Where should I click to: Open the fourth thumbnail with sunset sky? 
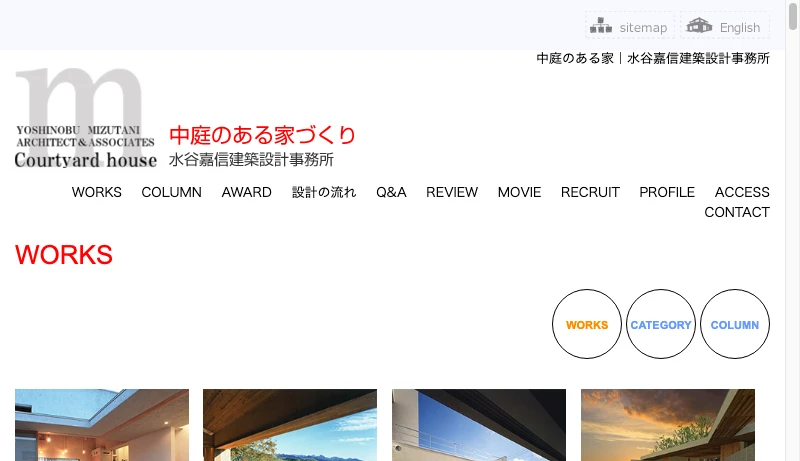tap(668, 425)
